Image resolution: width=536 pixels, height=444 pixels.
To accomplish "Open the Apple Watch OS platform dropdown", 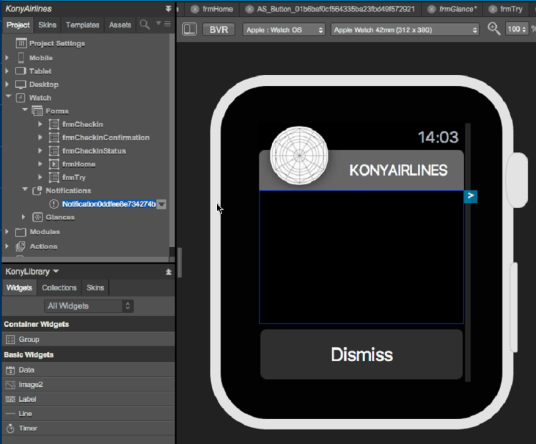I will (x=283, y=30).
